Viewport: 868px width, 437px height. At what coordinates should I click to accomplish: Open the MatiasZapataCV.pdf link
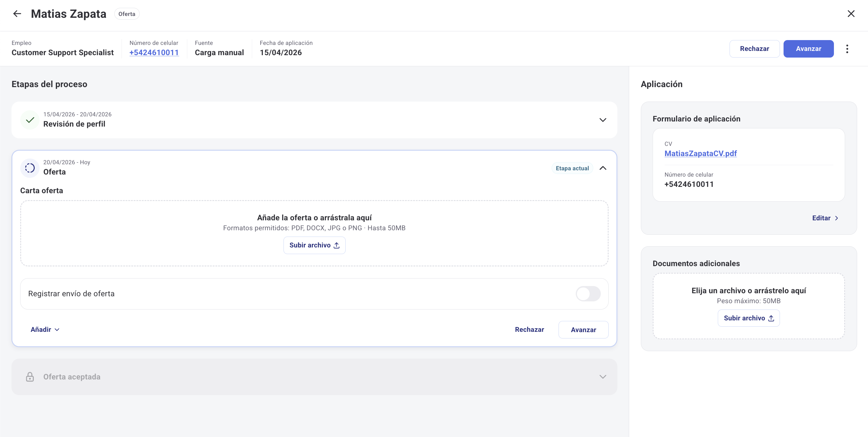(701, 153)
